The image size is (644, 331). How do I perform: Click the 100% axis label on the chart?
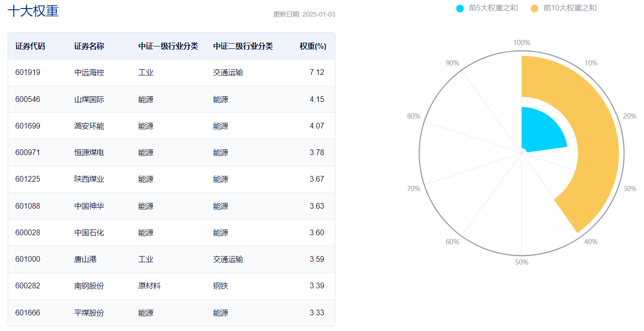[x=522, y=42]
